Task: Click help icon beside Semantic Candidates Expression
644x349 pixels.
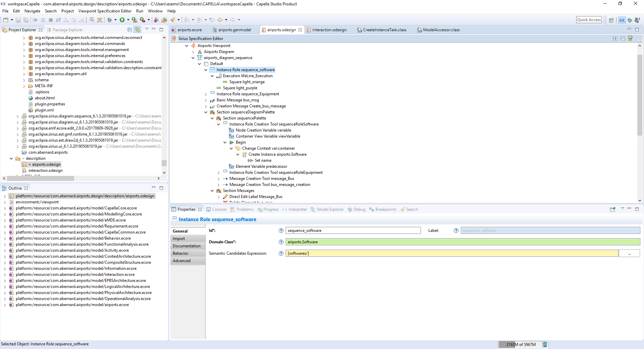Action: (x=281, y=253)
